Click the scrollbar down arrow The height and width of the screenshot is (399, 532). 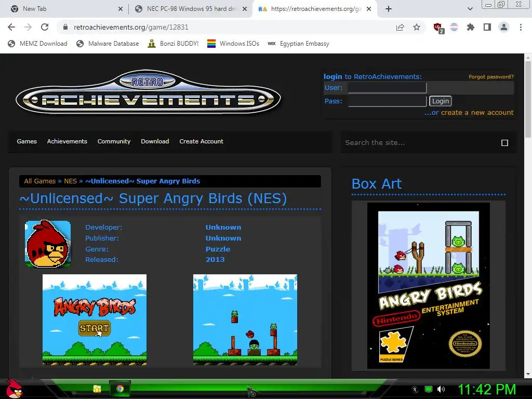point(528,374)
